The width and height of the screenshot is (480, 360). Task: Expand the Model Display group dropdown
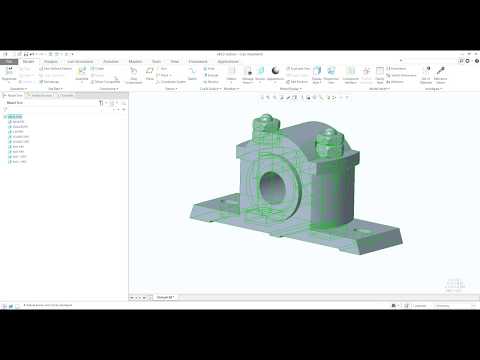tap(290, 89)
